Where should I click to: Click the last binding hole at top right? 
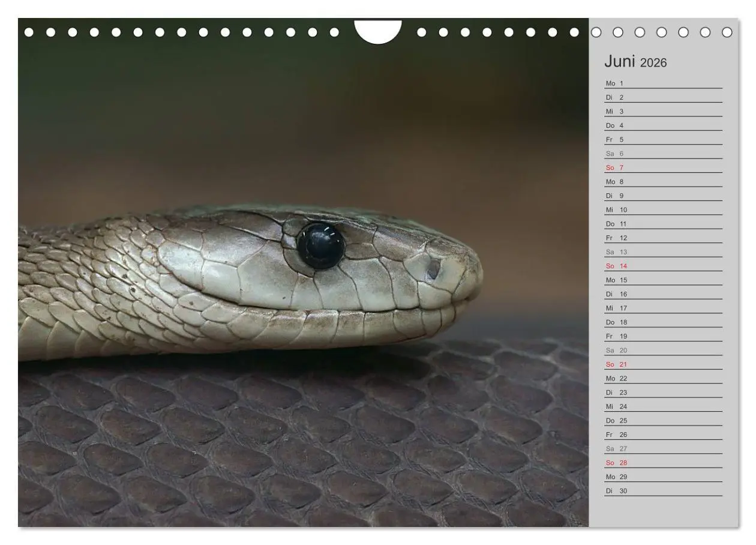coord(727,32)
